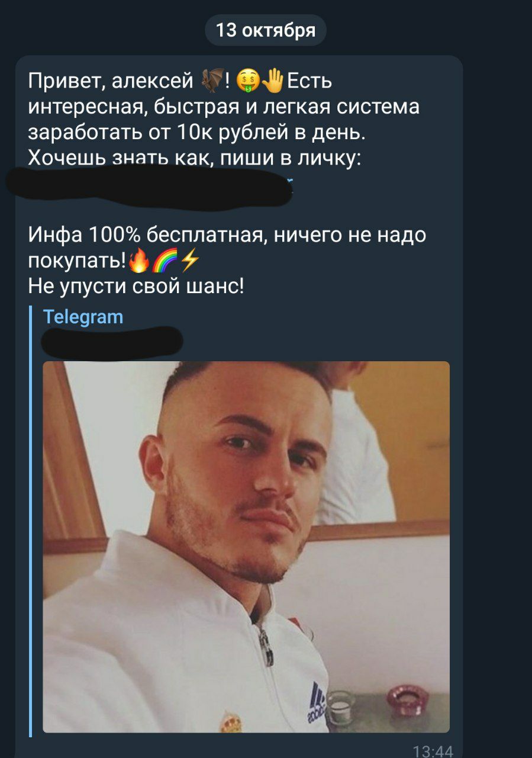Image resolution: width=532 pixels, height=758 pixels.
Task: Select the "Не упусти свой шанс!" line
Action: [x=136, y=287]
